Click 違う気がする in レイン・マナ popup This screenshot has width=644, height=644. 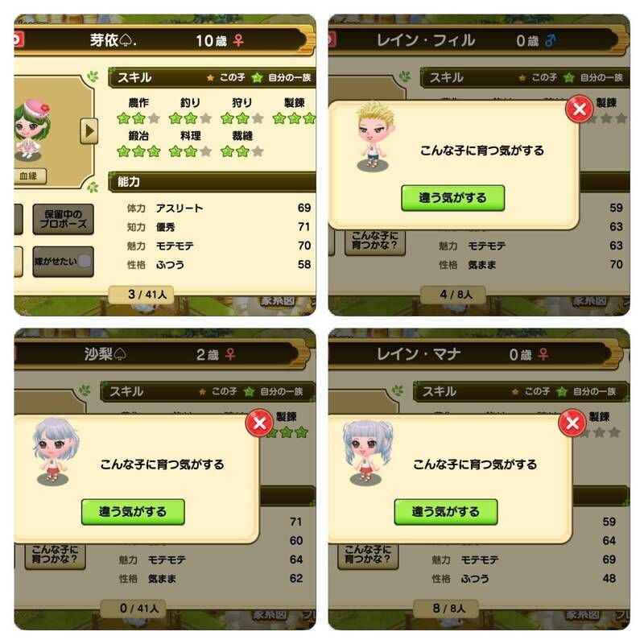point(446,512)
